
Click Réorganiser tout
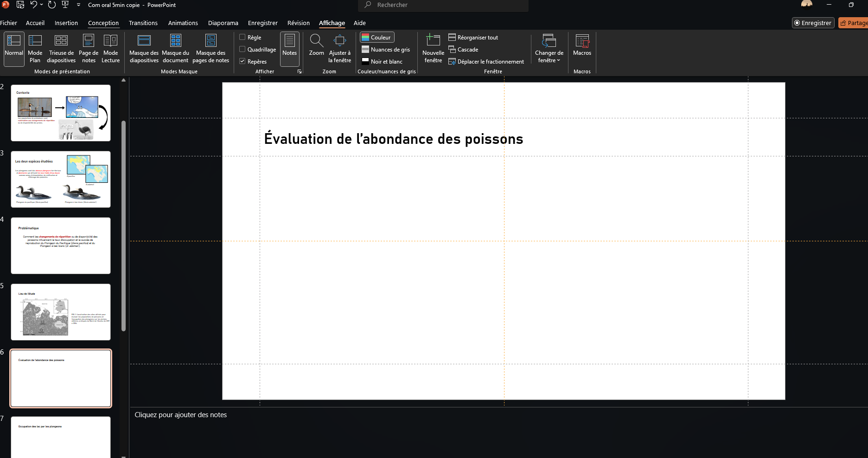[473, 37]
